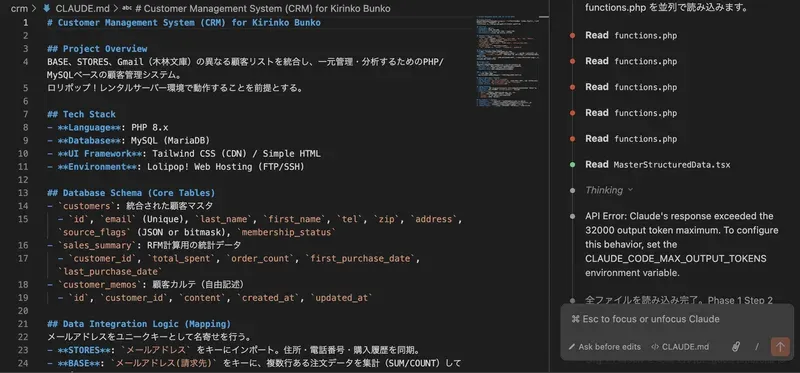The image size is (800, 373).
Task: Click the 'Phase 1 Step 2' completion message
Action: tap(679, 301)
